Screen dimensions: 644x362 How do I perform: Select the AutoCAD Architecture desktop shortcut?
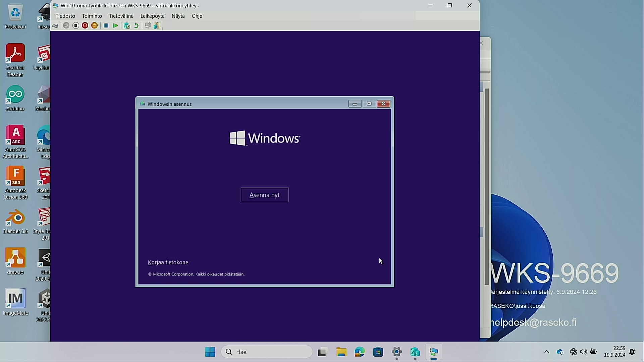[x=15, y=142]
